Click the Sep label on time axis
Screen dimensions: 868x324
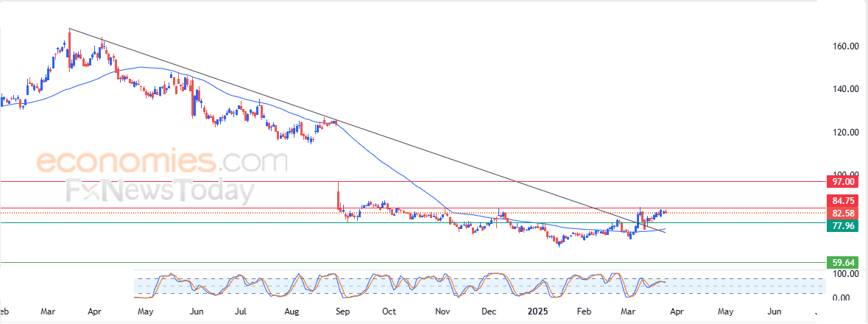tap(342, 311)
